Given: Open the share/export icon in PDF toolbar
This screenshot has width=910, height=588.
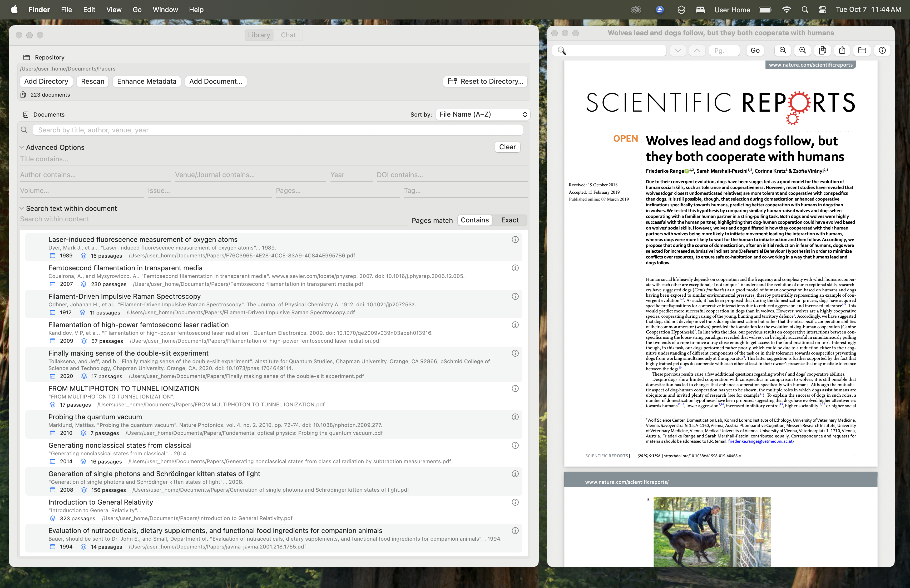Looking at the screenshot, I should (x=842, y=50).
